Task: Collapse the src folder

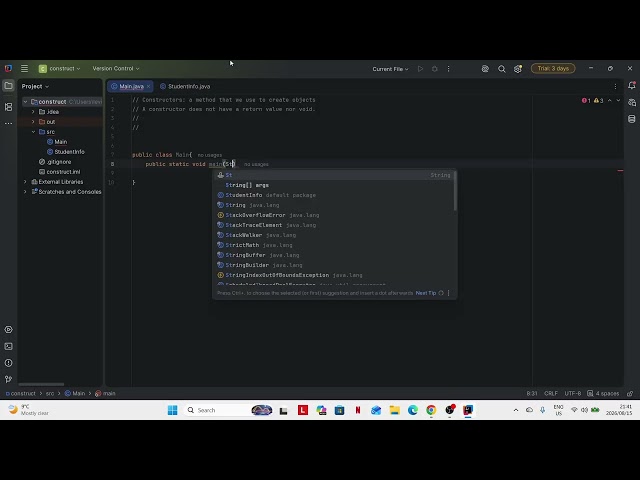Action: tap(33, 132)
